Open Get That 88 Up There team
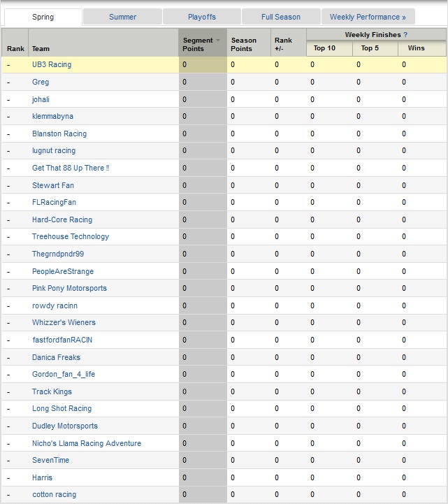 coord(71,168)
